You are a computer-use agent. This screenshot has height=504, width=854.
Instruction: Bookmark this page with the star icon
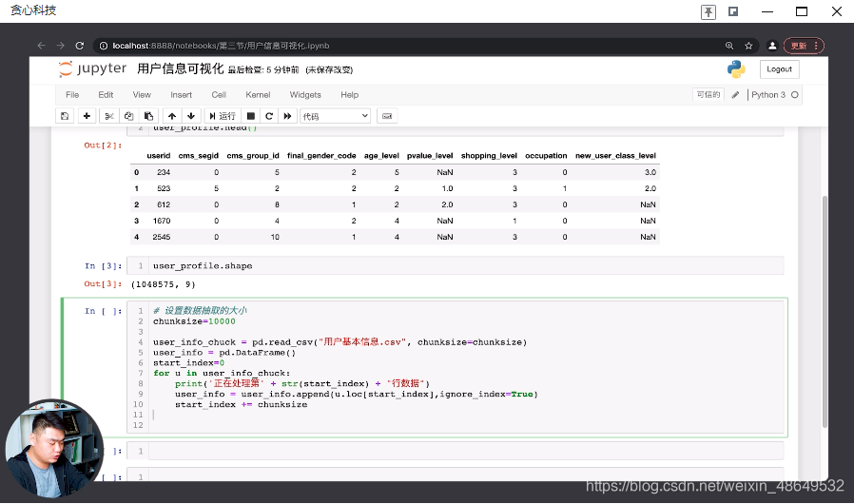pos(748,46)
